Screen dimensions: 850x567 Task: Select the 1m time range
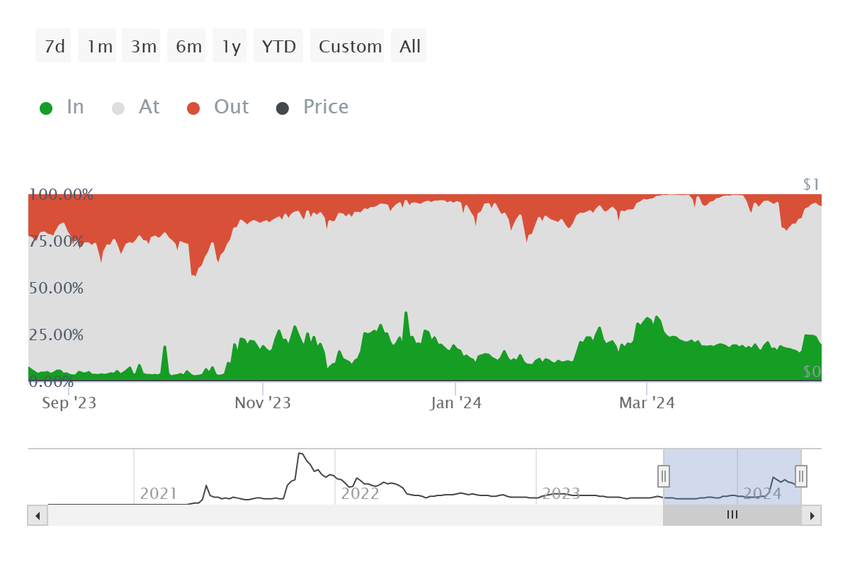coord(97,46)
